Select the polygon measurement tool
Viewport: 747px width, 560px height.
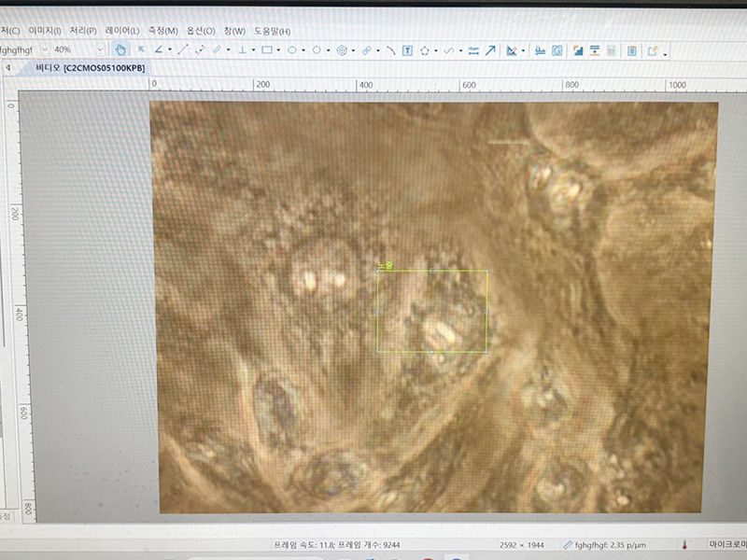coord(425,50)
